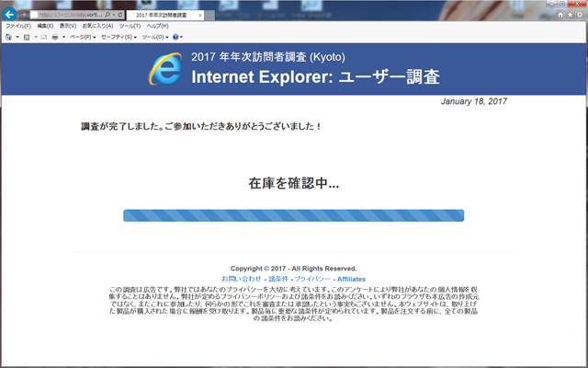Click the striped blue progress bar
Image resolution: width=588 pixels, height=368 pixels.
(294, 215)
